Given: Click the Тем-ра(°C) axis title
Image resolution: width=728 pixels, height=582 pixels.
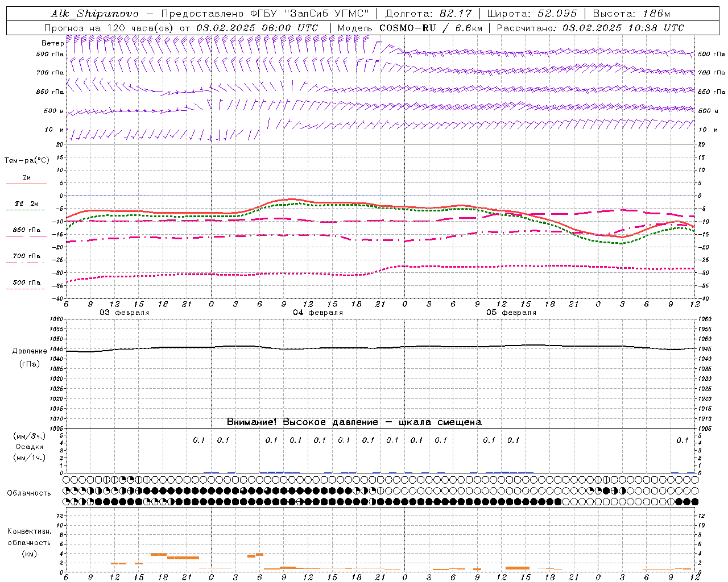Looking at the screenshot, I should pos(27,161).
